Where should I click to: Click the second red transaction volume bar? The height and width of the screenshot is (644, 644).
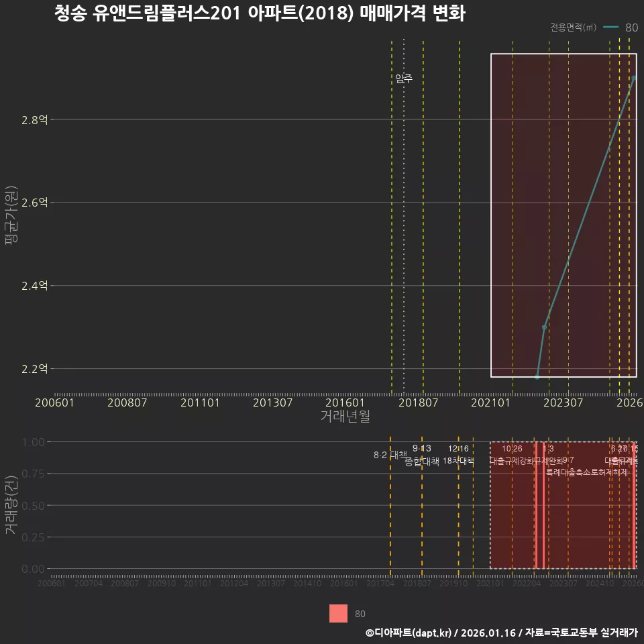543,505
